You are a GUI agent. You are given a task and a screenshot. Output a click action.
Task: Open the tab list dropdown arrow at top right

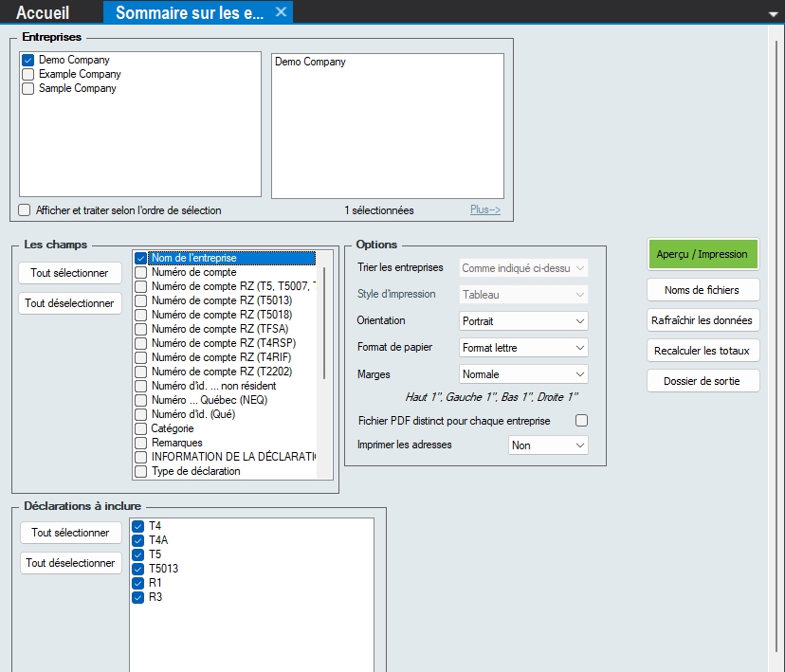774,14
